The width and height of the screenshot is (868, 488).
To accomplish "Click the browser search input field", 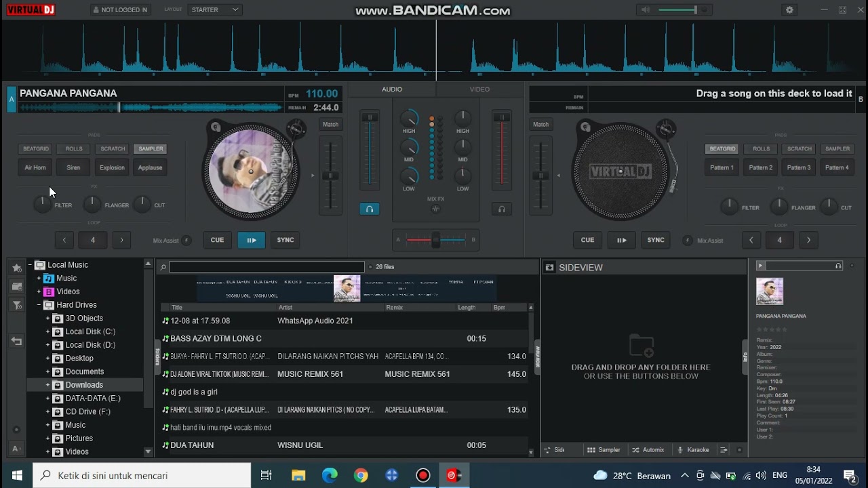I will (x=267, y=267).
